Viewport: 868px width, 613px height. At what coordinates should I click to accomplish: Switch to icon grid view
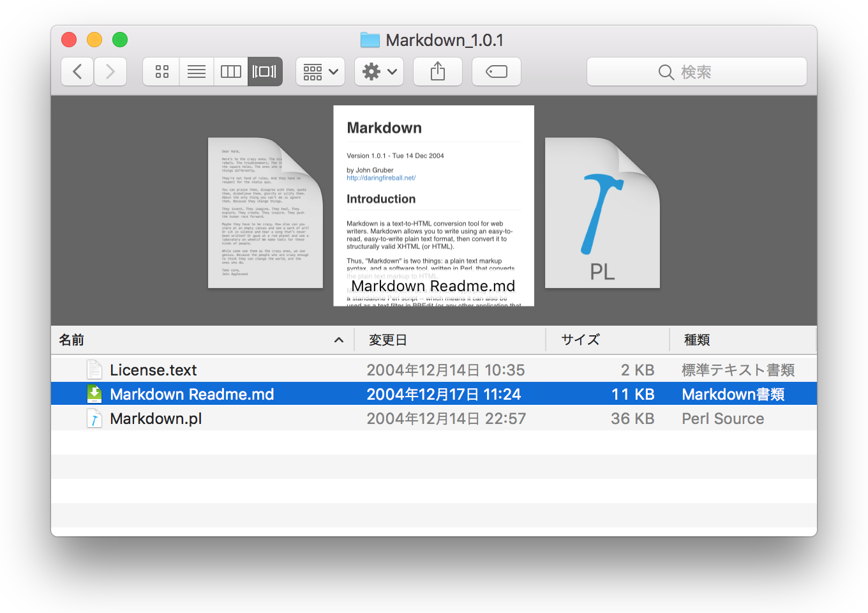(x=162, y=72)
